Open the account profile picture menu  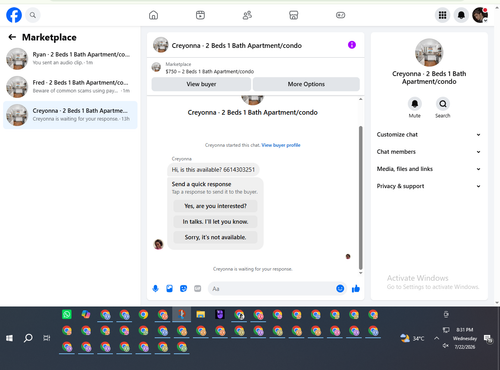click(x=480, y=15)
